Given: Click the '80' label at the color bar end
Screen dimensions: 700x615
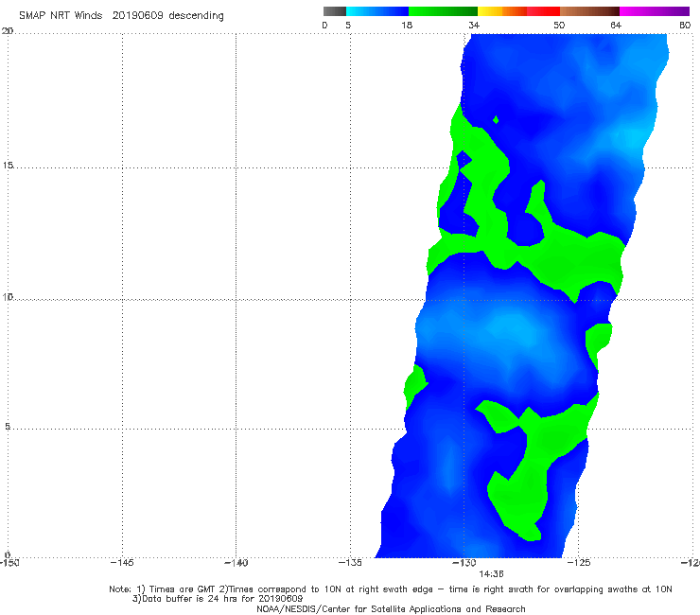Looking at the screenshot, I should tap(685, 26).
